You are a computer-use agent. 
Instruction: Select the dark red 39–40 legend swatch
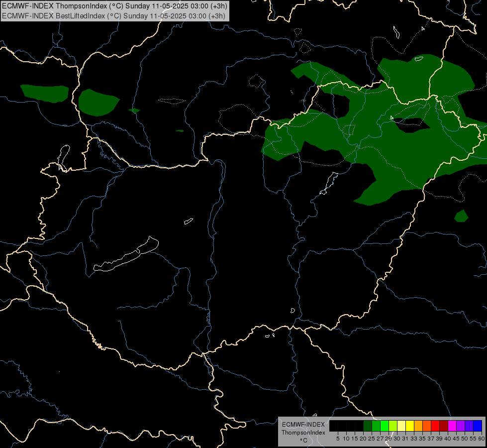pos(444,426)
